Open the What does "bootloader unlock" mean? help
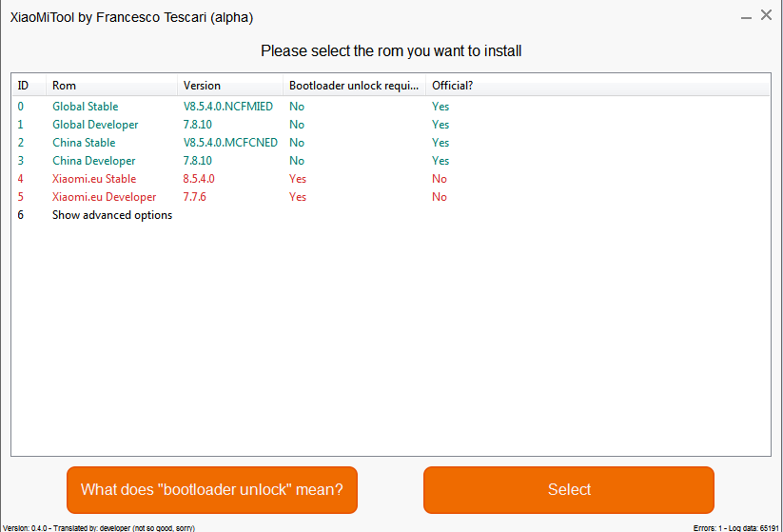Viewport: 783px width, 532px height. point(212,489)
